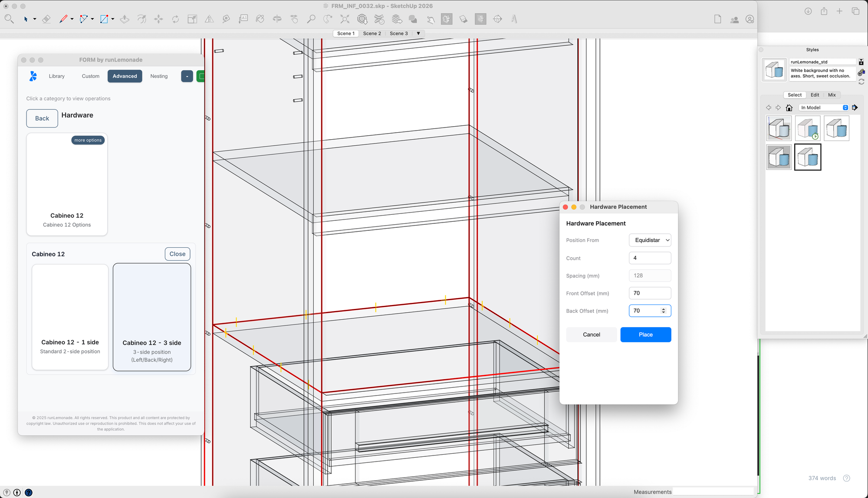Viewport: 868px width, 498px height.
Task: Activate the Zoom Extents tool
Action: pos(345,19)
